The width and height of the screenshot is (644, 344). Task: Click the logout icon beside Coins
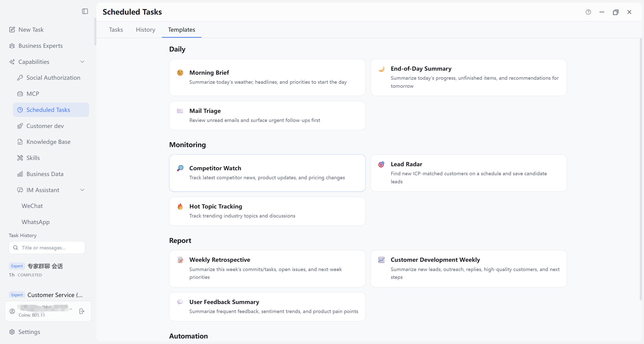pos(82,311)
